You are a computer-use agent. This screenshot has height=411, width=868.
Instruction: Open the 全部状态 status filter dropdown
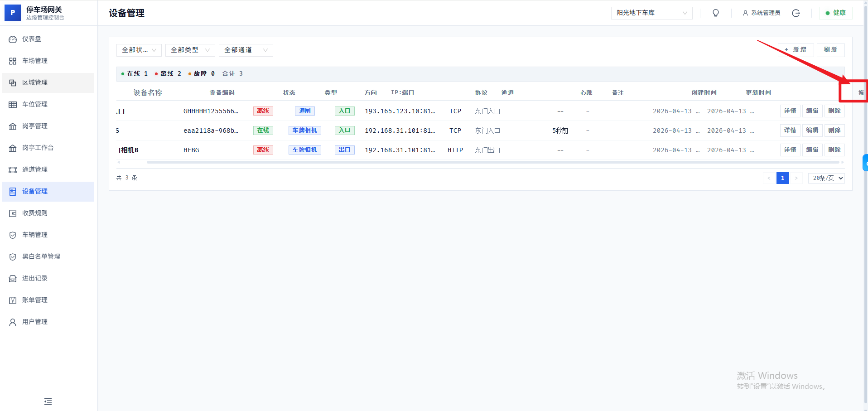click(x=139, y=50)
